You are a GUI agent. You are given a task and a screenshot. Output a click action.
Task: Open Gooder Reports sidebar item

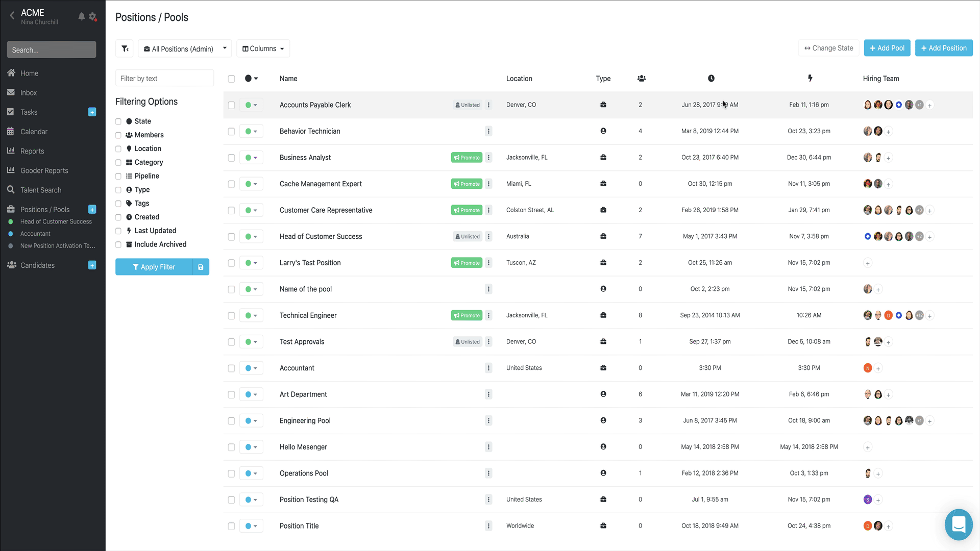(44, 170)
